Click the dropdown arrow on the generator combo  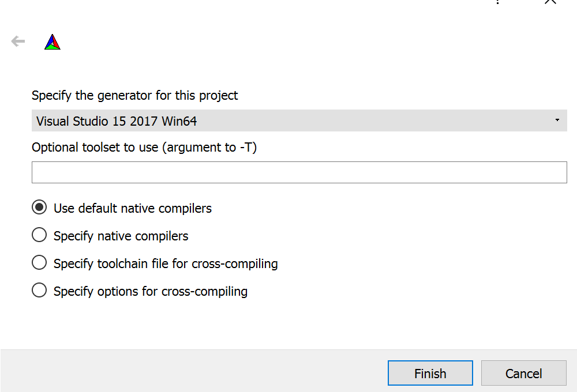pyautogui.click(x=557, y=120)
